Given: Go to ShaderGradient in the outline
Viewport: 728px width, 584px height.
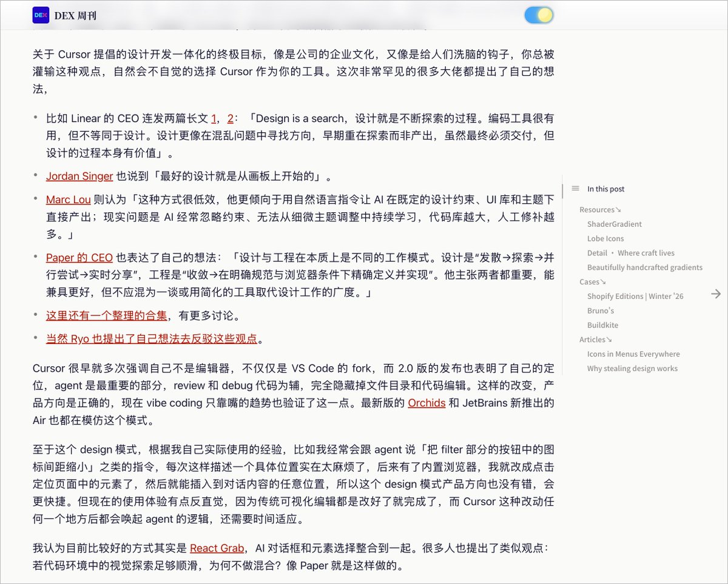Looking at the screenshot, I should pyautogui.click(x=614, y=224).
